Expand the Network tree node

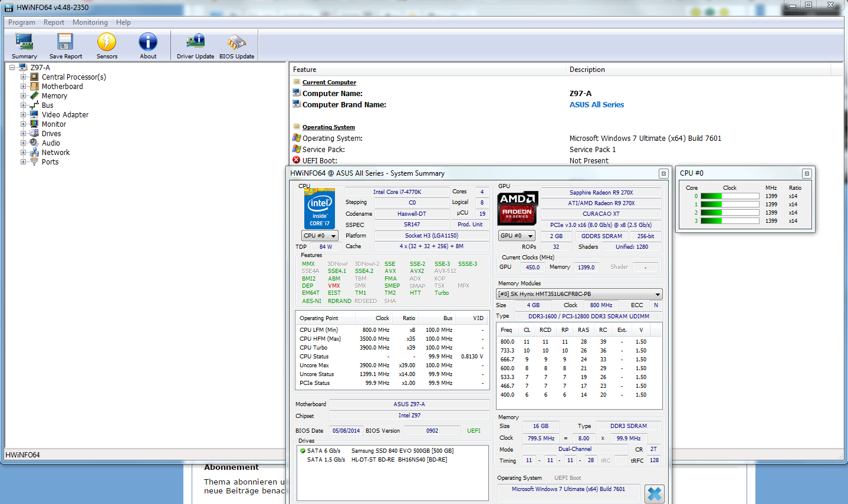(x=23, y=152)
